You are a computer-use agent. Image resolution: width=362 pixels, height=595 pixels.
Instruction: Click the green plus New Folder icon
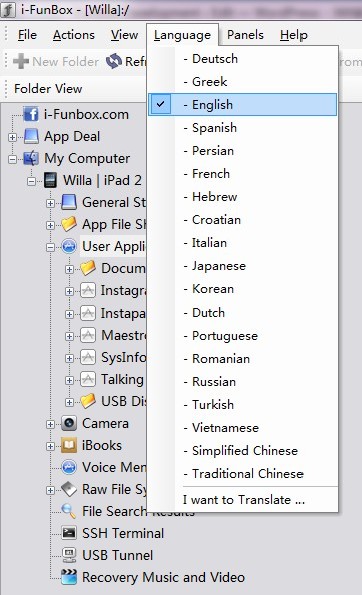coord(21,61)
